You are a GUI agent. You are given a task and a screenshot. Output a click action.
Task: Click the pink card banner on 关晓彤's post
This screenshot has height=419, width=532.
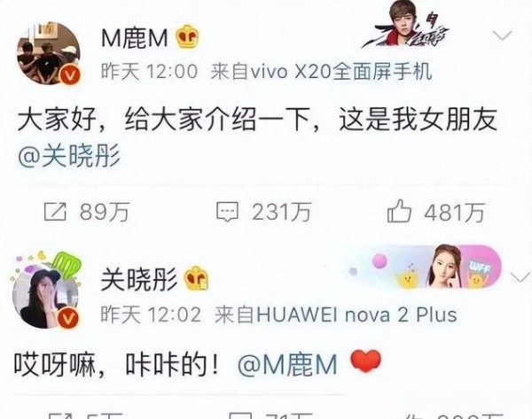[x=424, y=267]
